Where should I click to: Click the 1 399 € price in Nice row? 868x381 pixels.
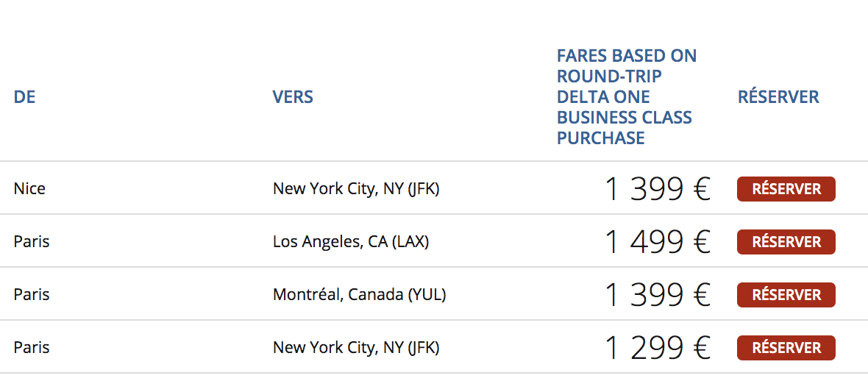click(x=658, y=189)
